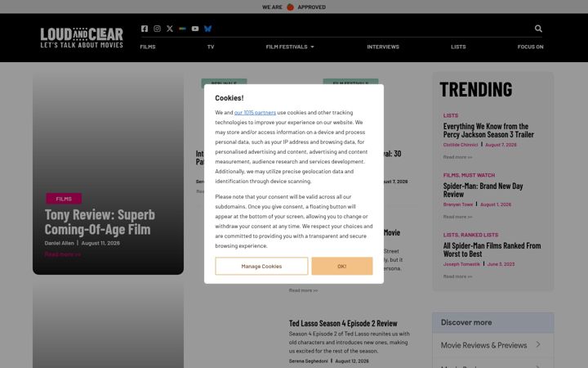Open the Bluesky butterfly icon
This screenshot has width=588, height=368.
[207, 29]
